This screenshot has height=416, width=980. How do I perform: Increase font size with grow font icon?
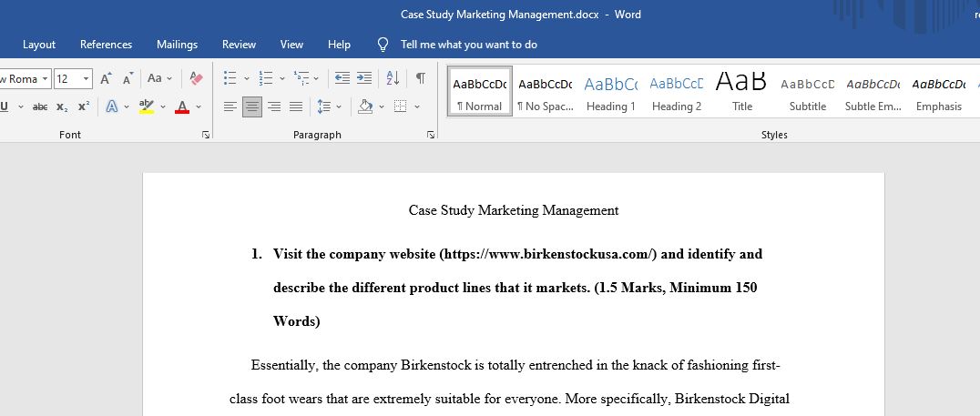pos(106,78)
